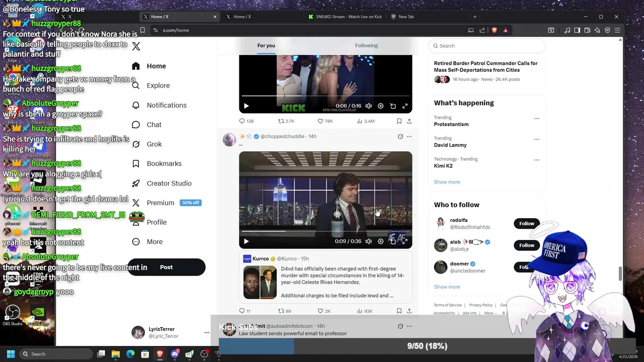
Task: Follow the alob account
Action: tap(527, 245)
